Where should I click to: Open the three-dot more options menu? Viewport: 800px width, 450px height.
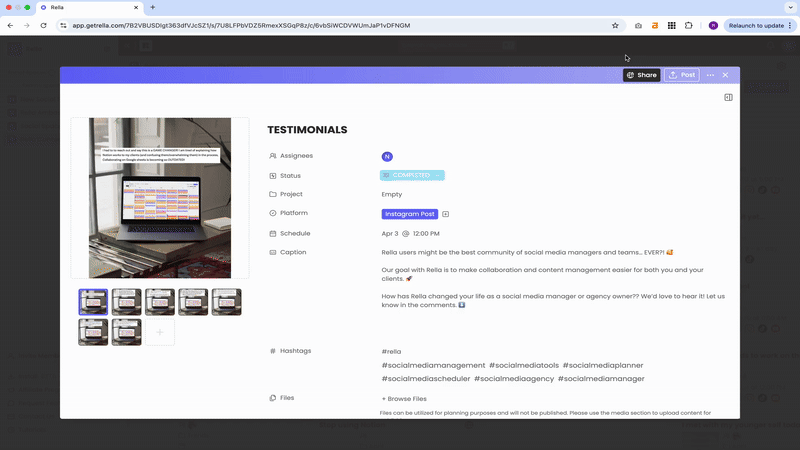pyautogui.click(x=710, y=75)
